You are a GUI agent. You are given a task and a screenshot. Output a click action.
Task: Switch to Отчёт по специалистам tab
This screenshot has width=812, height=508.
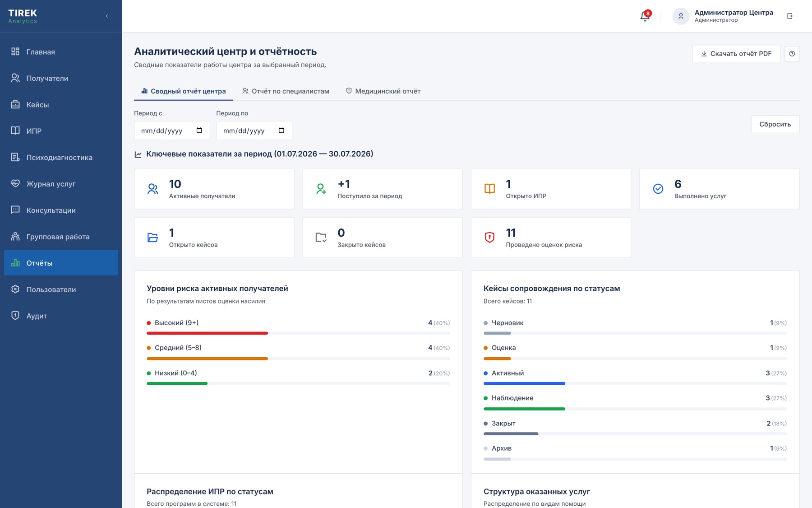(x=286, y=91)
